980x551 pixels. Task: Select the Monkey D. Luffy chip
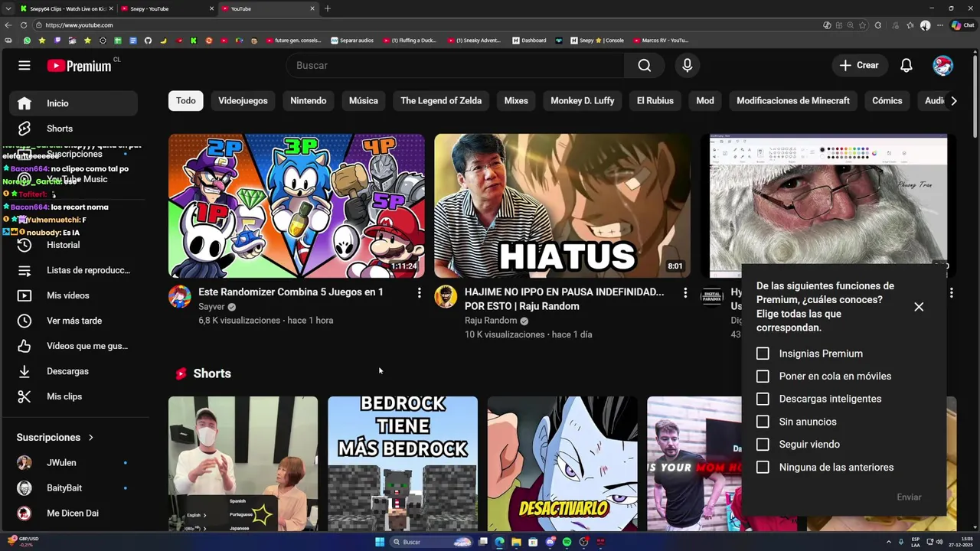click(x=583, y=101)
